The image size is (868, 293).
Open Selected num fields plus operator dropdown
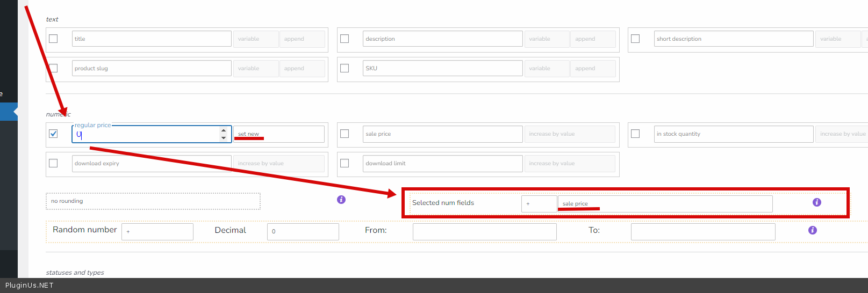tap(539, 204)
